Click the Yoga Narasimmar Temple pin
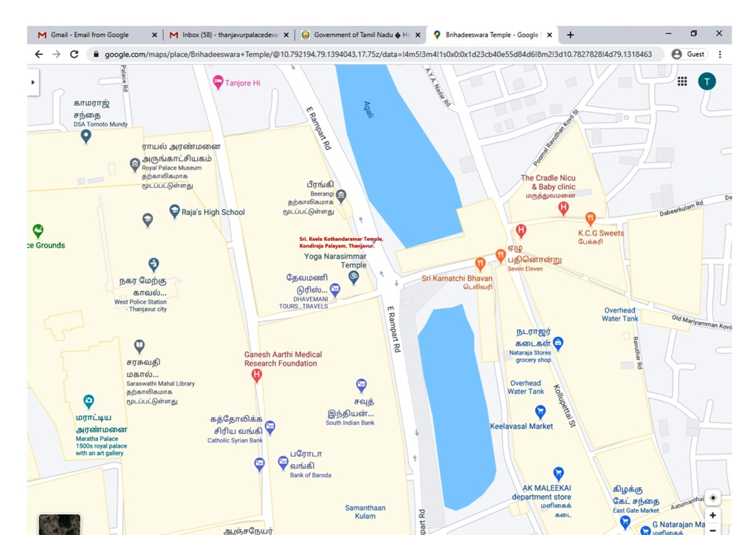The height and width of the screenshot is (535, 756). tap(354, 277)
